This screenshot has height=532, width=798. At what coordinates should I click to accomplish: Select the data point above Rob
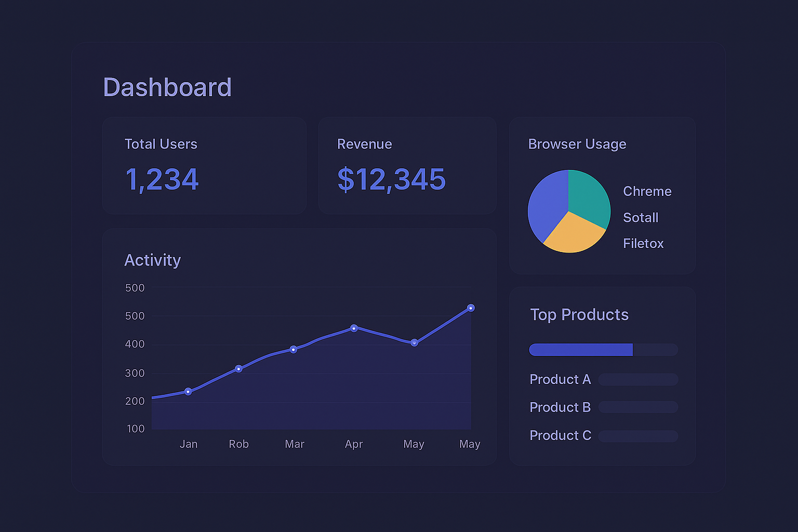(238, 369)
